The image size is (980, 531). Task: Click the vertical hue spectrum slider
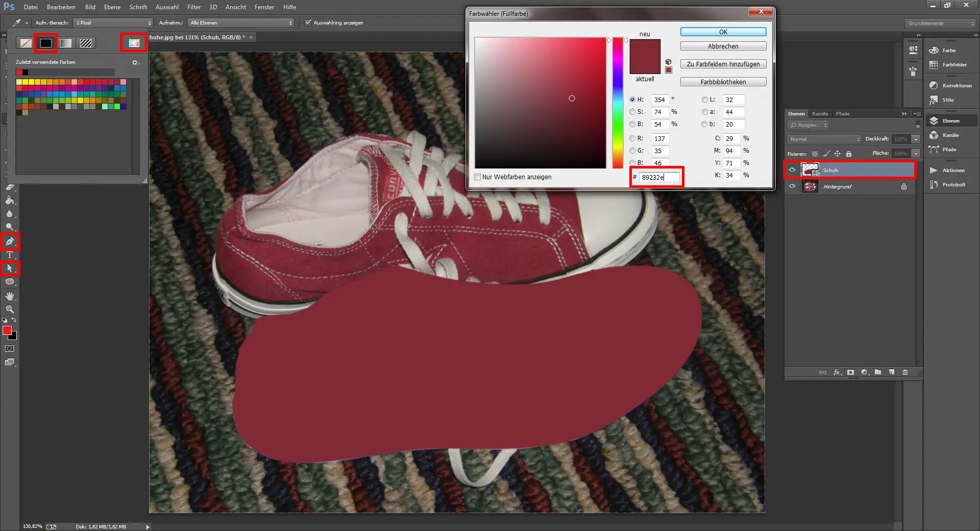618,102
